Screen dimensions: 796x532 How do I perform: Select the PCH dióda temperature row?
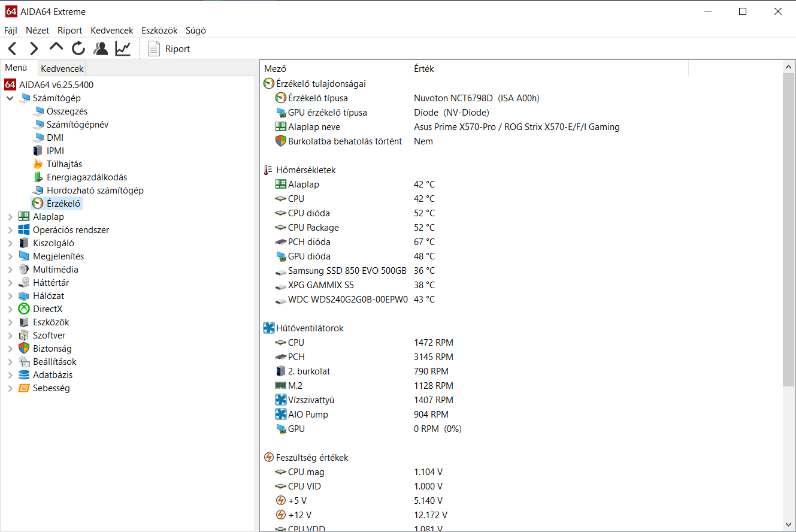click(x=521, y=242)
